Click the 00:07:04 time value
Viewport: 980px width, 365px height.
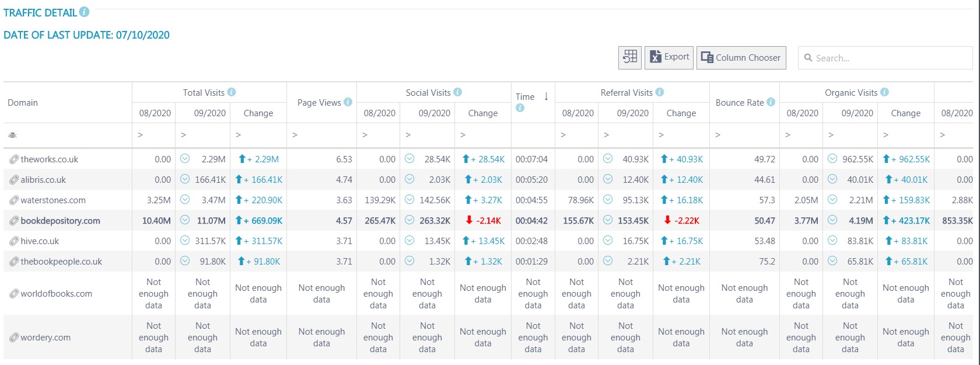click(531, 159)
